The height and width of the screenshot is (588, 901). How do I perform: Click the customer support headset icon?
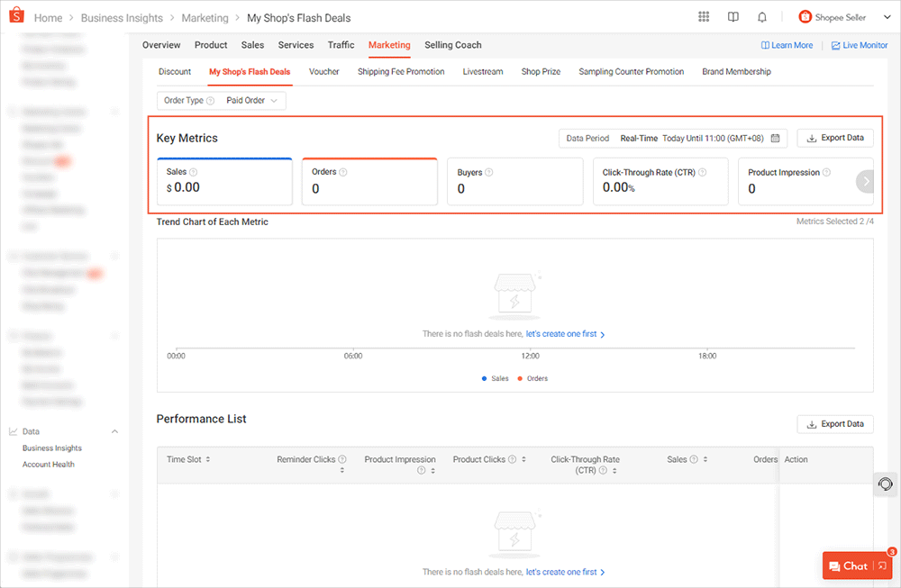click(x=886, y=484)
